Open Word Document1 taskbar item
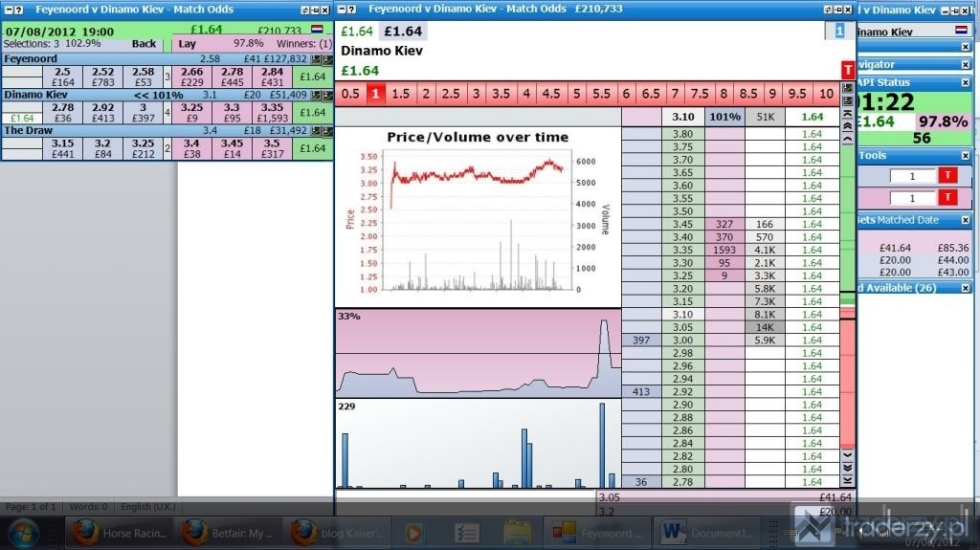This screenshot has width=980, height=550. (x=707, y=533)
